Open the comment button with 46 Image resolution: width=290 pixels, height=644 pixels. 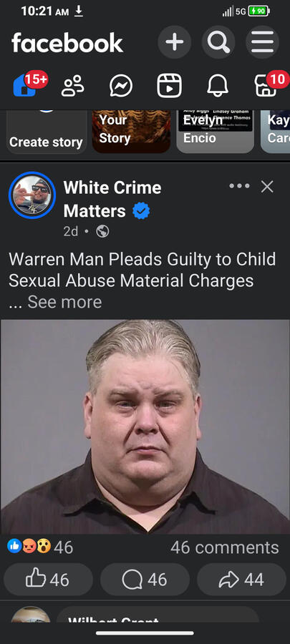(145, 580)
